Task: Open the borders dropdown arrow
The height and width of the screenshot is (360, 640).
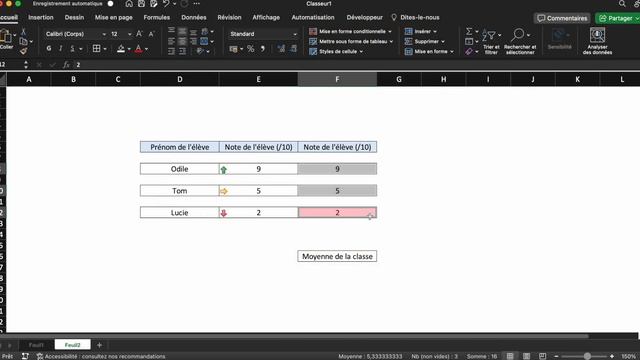Action: (x=105, y=49)
